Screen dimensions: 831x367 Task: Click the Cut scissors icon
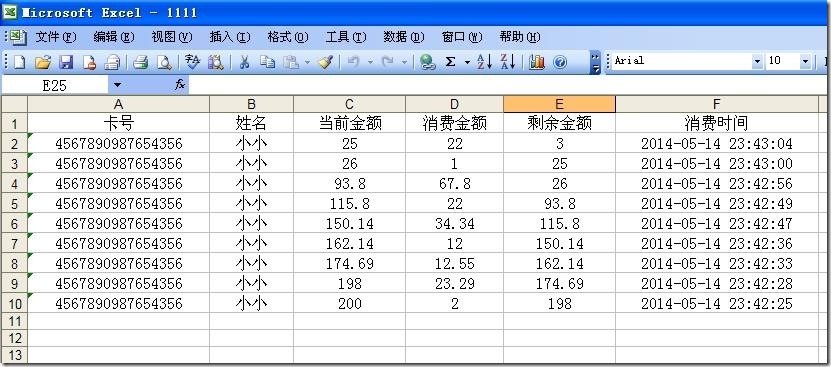(x=244, y=63)
